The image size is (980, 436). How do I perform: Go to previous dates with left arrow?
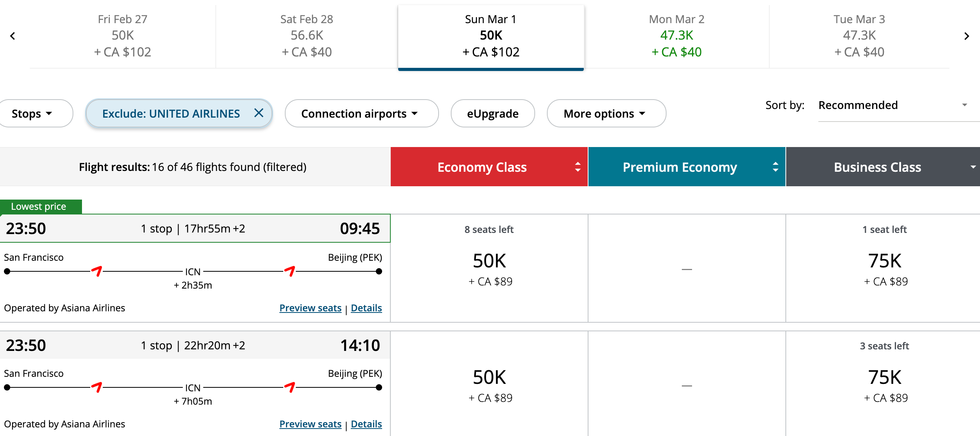point(13,36)
